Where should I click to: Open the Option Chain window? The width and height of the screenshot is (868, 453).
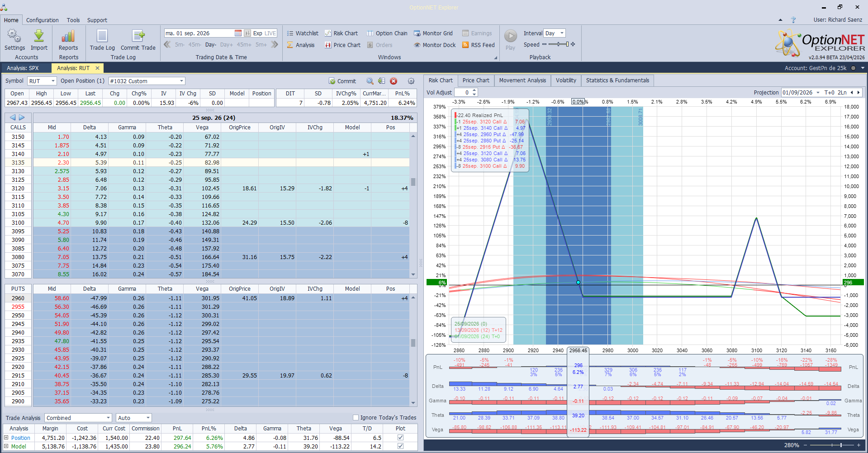tap(387, 33)
